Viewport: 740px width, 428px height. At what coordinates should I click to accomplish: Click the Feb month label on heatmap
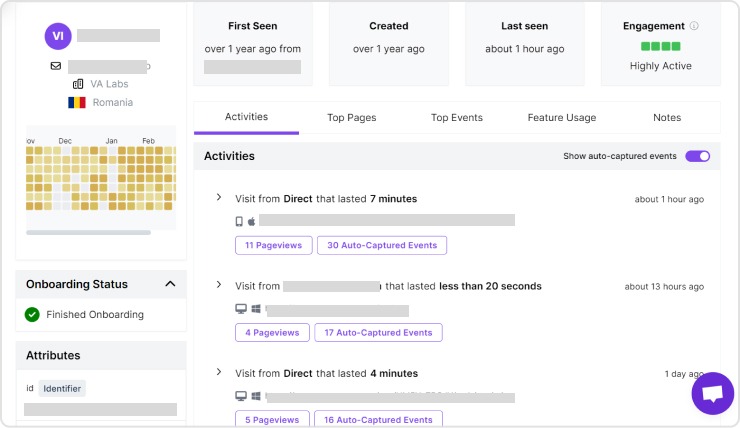pyautogui.click(x=149, y=141)
